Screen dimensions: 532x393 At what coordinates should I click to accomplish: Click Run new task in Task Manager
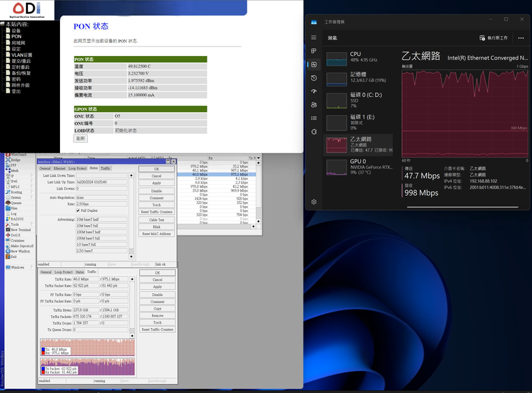494,38
